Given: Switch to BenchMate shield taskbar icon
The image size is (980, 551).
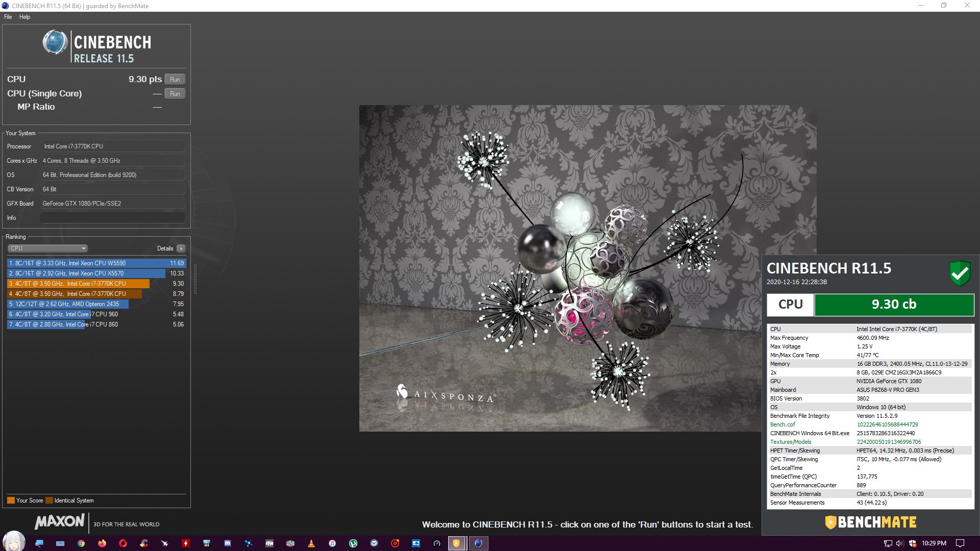Looking at the screenshot, I should click(x=456, y=543).
